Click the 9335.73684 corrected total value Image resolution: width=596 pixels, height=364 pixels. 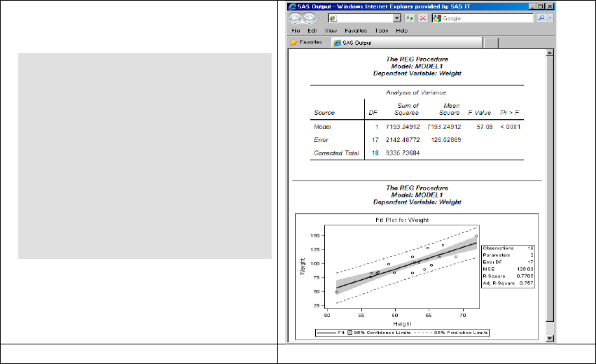point(403,153)
